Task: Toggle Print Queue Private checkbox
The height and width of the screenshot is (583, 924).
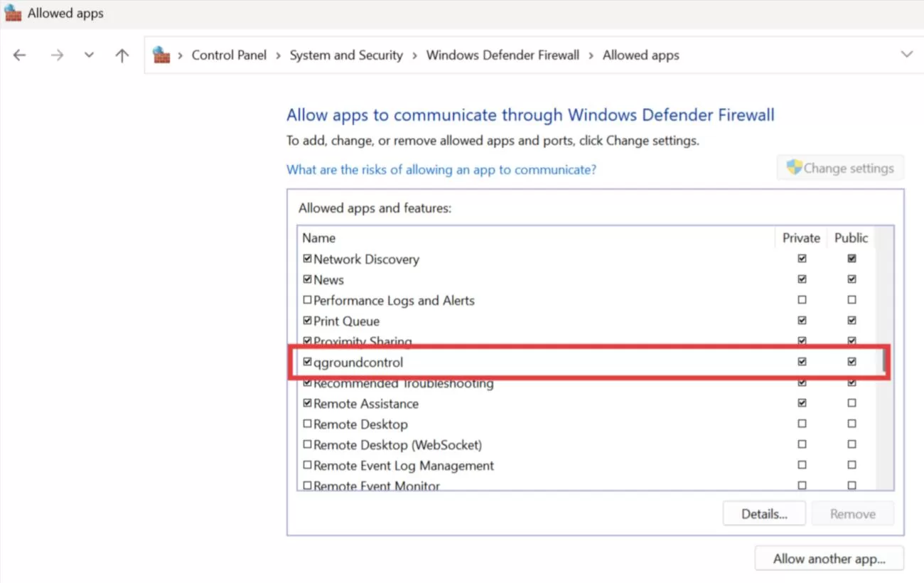Action: tap(802, 321)
